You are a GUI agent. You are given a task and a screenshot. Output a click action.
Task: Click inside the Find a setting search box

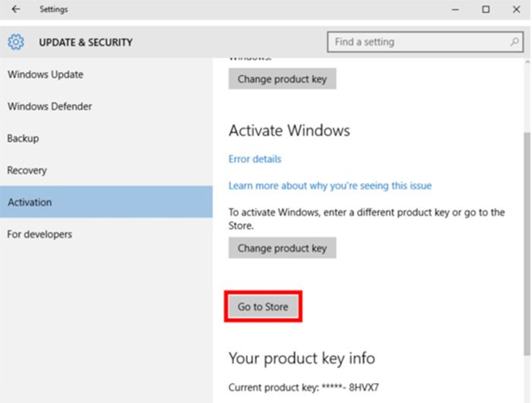[402, 42]
